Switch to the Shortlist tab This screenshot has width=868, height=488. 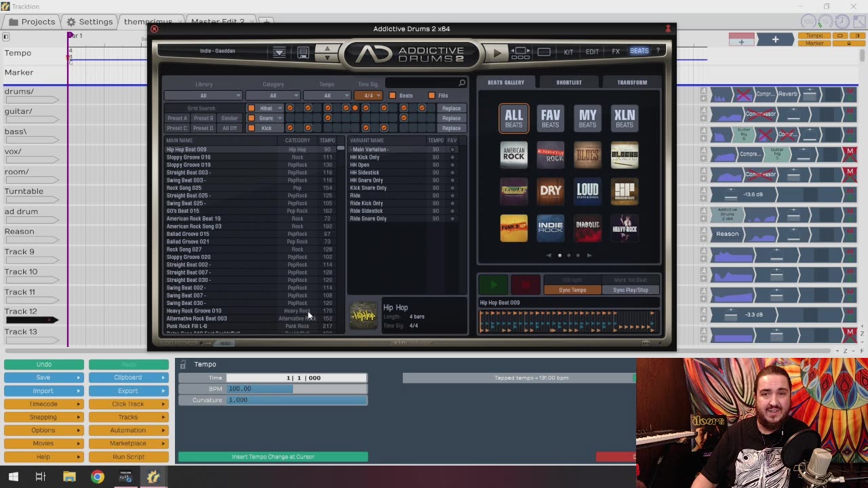569,83
